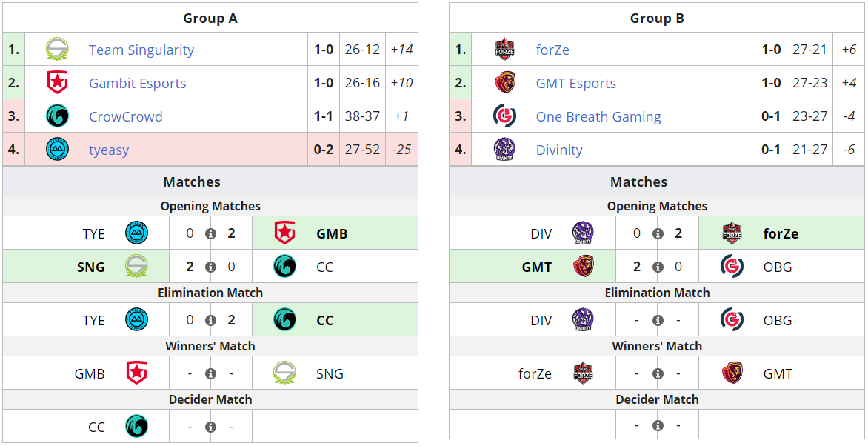Show details of forZe vs GMT winners' match
Screen dimensions: 868x446
658,374
